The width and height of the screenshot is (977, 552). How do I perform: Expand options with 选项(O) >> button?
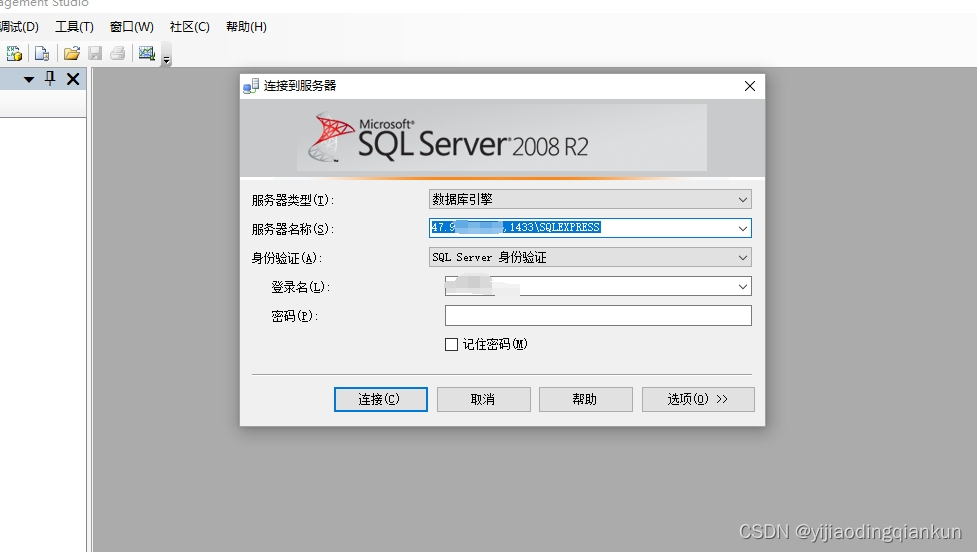coord(698,399)
